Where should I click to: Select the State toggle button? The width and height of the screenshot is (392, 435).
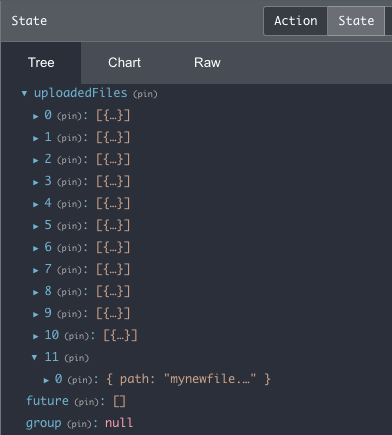356,21
